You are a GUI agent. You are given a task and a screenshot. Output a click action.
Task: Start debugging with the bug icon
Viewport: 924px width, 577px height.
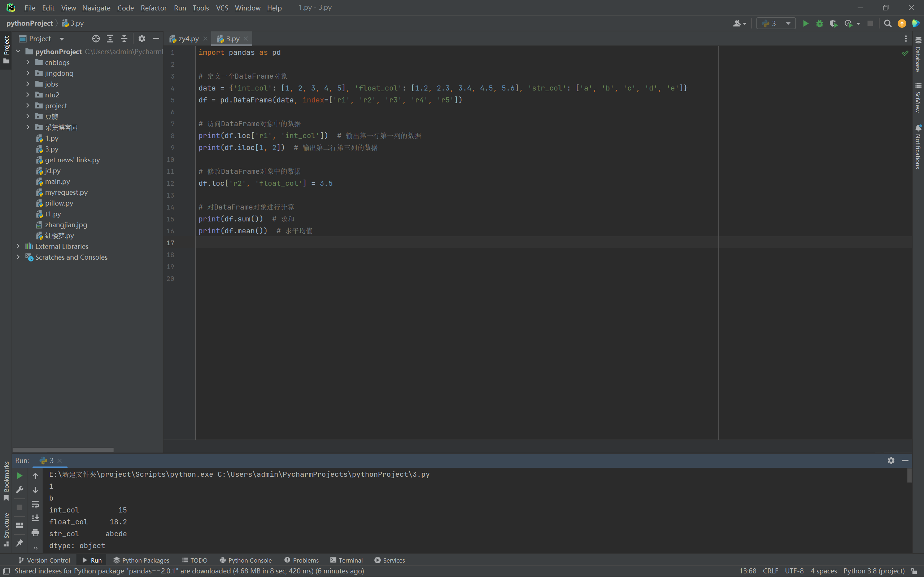pyautogui.click(x=819, y=24)
